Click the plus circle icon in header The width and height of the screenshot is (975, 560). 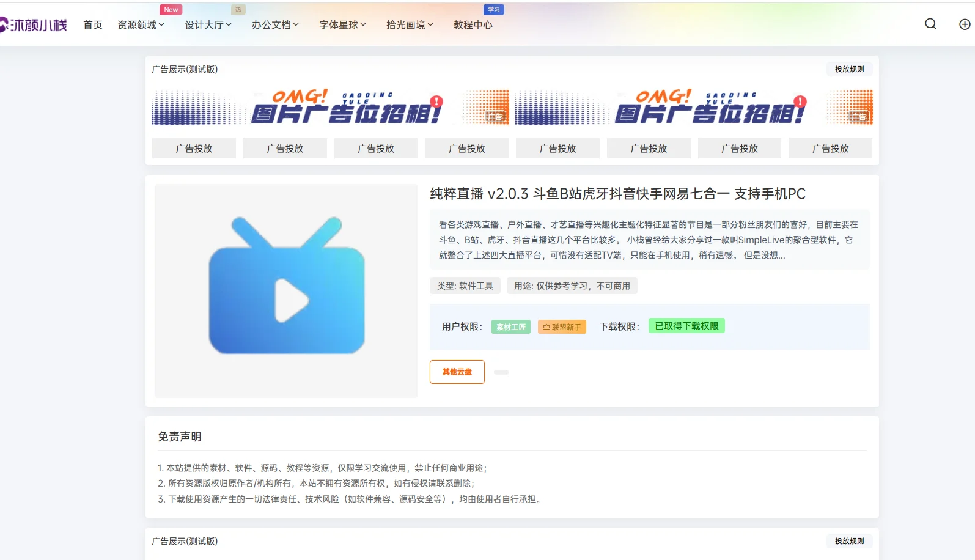[964, 24]
